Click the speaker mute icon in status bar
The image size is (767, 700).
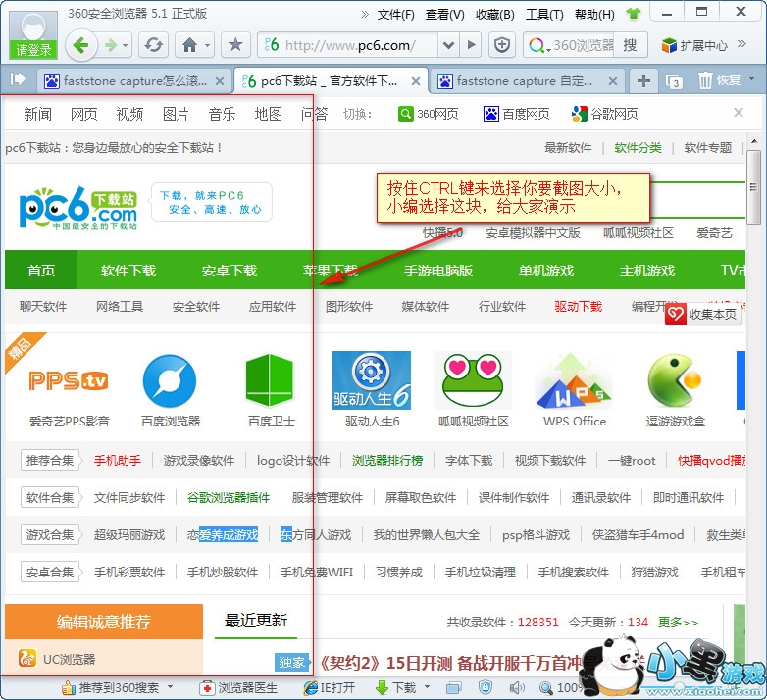tap(517, 688)
